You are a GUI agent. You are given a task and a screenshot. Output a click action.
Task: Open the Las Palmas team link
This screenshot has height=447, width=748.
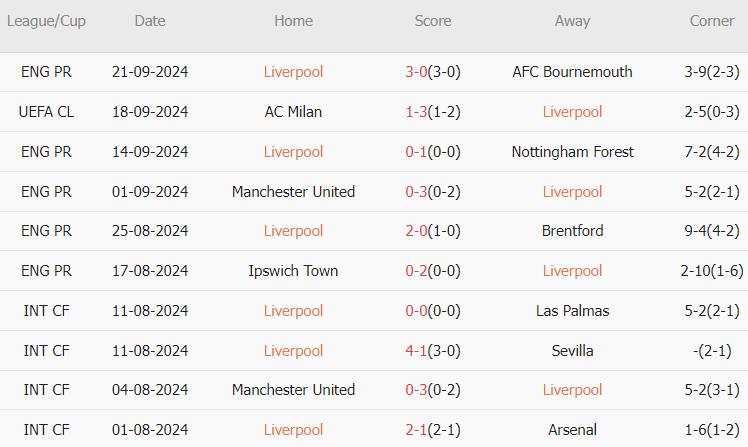(x=572, y=311)
